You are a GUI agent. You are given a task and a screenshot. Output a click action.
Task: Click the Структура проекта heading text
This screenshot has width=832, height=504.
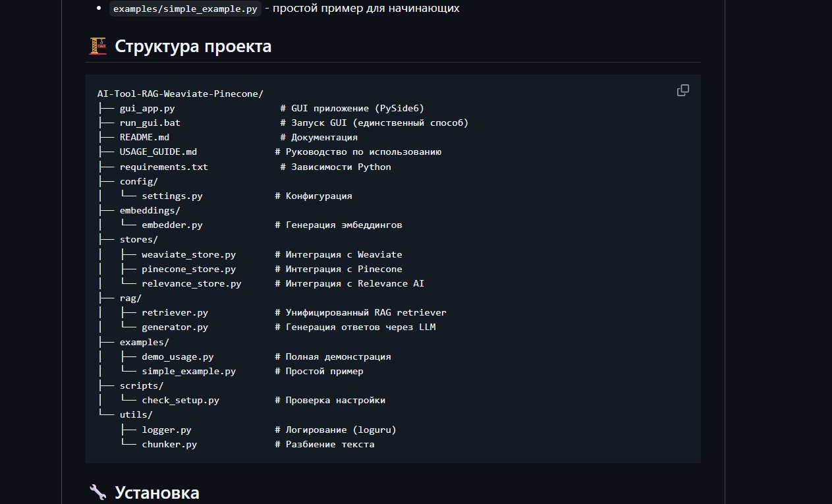coord(192,47)
